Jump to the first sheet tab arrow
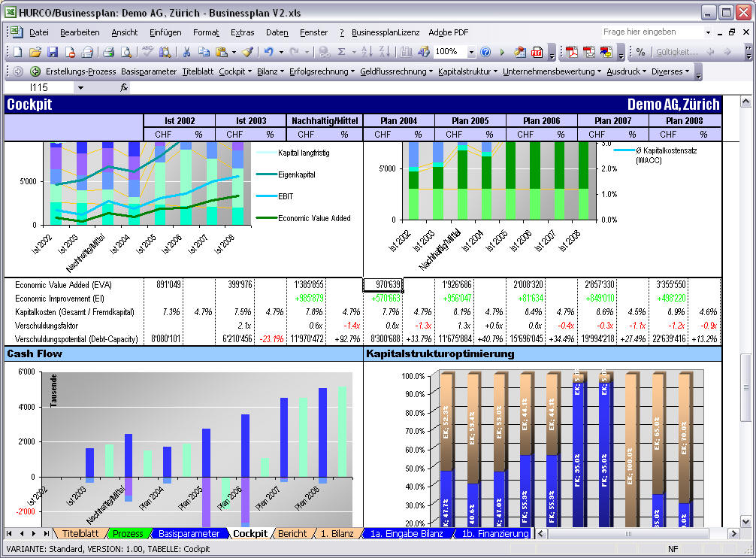The width and height of the screenshot is (756, 558). tap(9, 533)
